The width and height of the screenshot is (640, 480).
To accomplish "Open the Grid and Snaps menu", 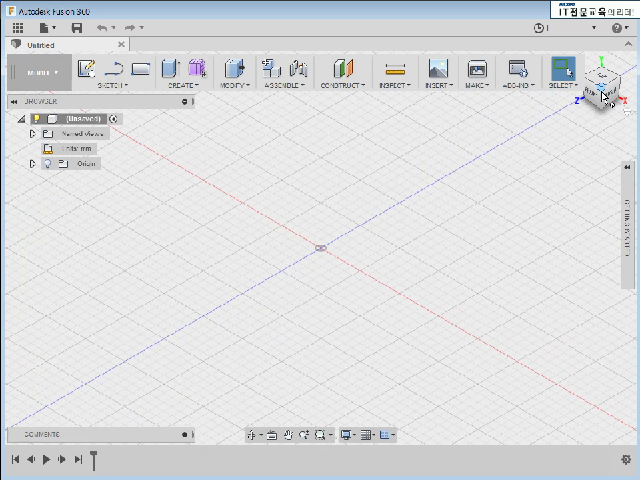I will point(366,435).
